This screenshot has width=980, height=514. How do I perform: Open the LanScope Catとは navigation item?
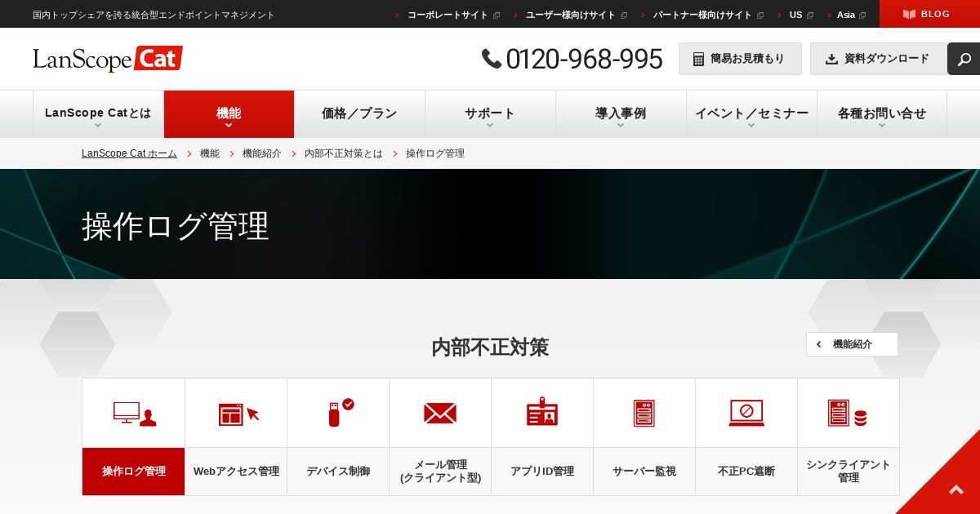(x=98, y=114)
